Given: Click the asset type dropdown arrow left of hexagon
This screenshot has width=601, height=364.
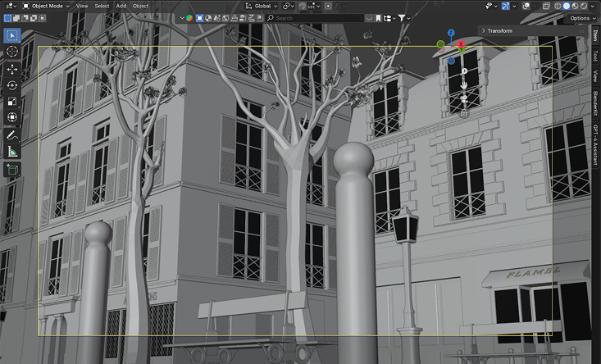Looking at the screenshot, I should point(182,18).
